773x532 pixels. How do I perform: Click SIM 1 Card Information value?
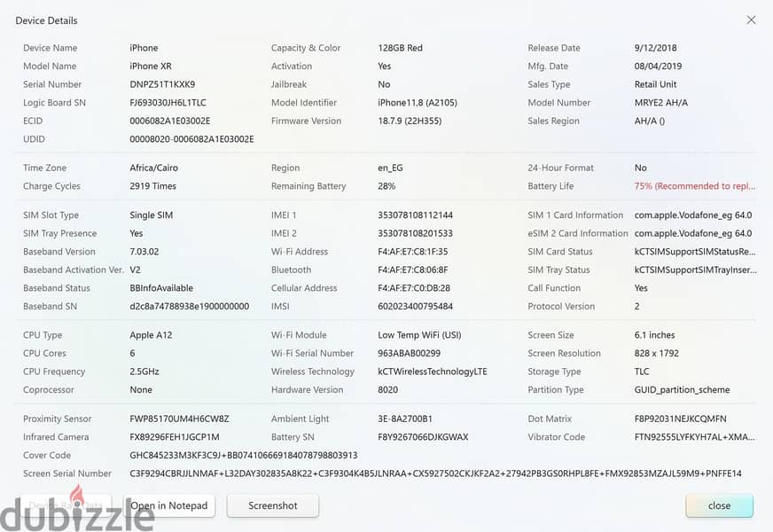693,215
